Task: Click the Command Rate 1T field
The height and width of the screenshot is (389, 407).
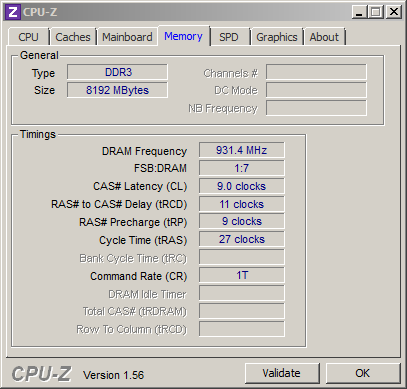Action: [242, 275]
